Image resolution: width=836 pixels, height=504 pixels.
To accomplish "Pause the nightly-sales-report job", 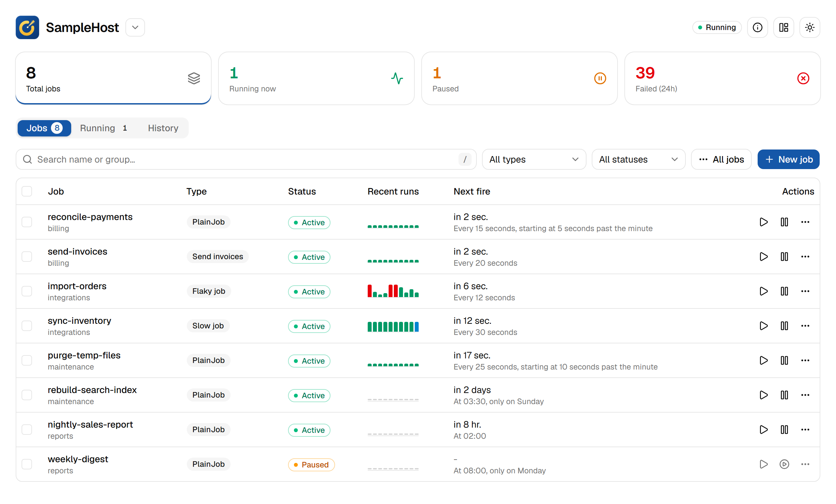I will [784, 429].
